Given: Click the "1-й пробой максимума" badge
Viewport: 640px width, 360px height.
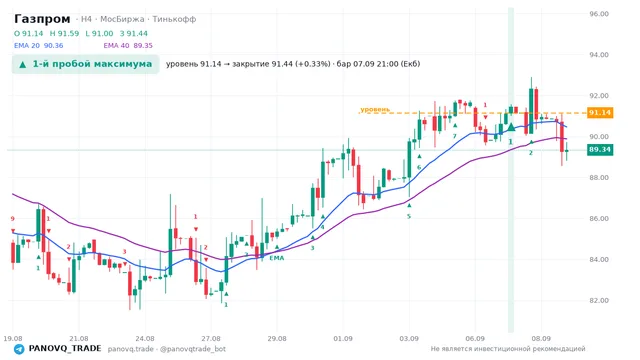Looking at the screenshot, I should (x=85, y=64).
